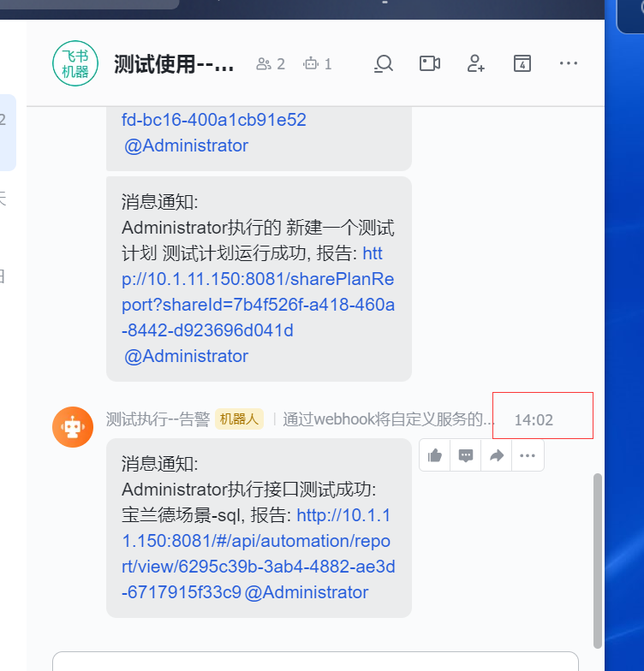View the 1 bot count in header
Screen dimensions: 644x671
(x=317, y=64)
